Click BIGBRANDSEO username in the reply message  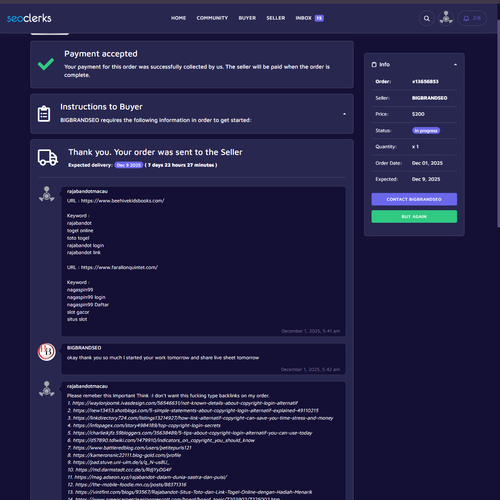click(84, 348)
